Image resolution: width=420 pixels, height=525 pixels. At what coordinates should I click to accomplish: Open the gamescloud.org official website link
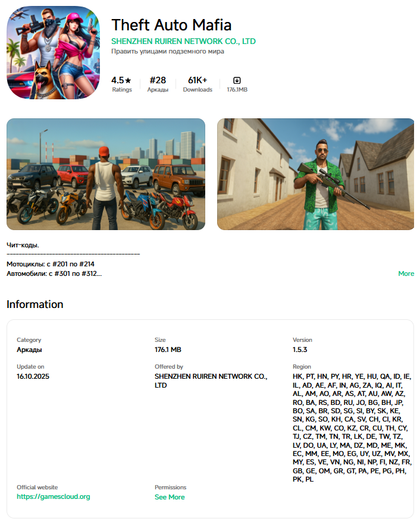pyautogui.click(x=54, y=496)
